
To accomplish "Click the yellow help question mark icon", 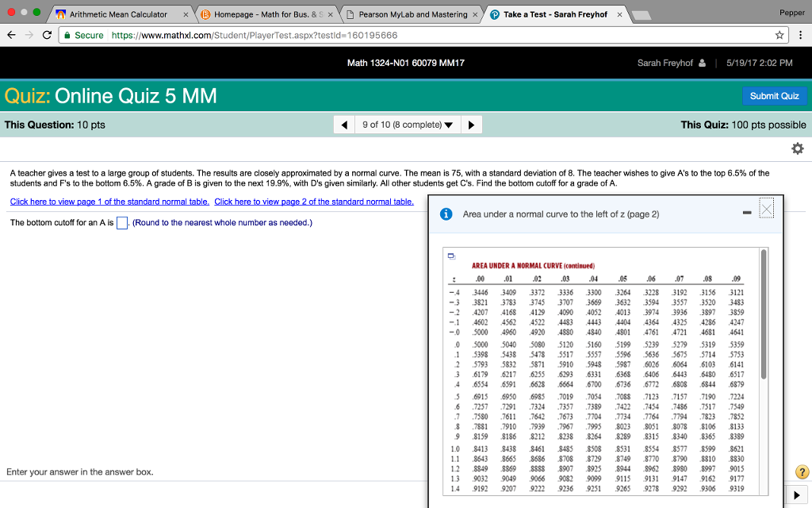I will click(802, 472).
